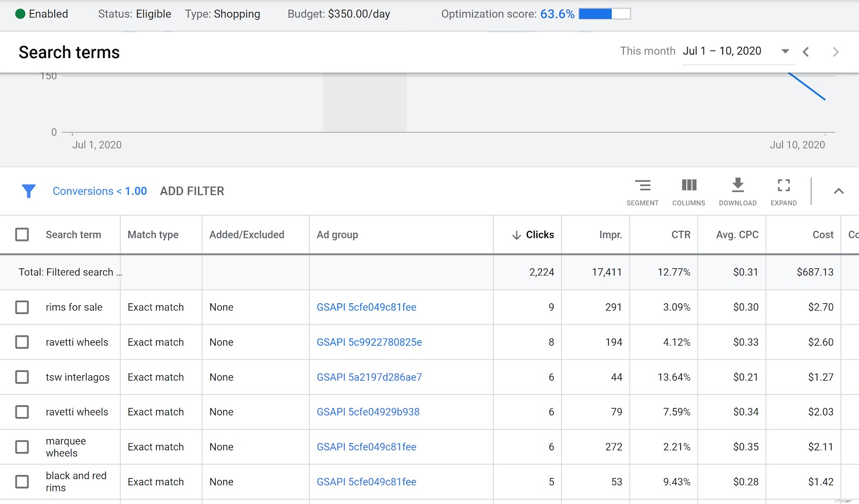
Task: Click the Expand view icon
Action: click(x=783, y=185)
